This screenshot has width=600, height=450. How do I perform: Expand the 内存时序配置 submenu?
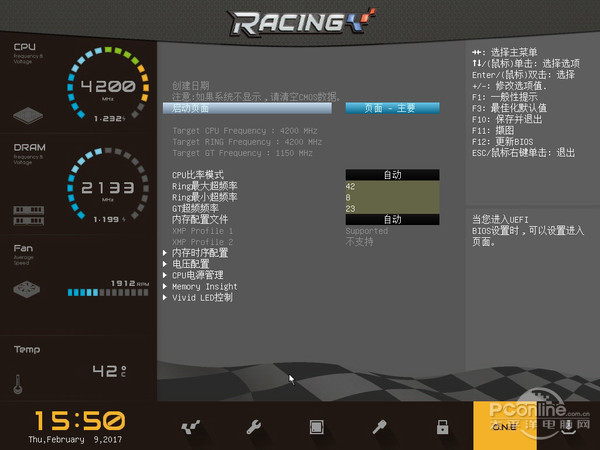[200, 253]
